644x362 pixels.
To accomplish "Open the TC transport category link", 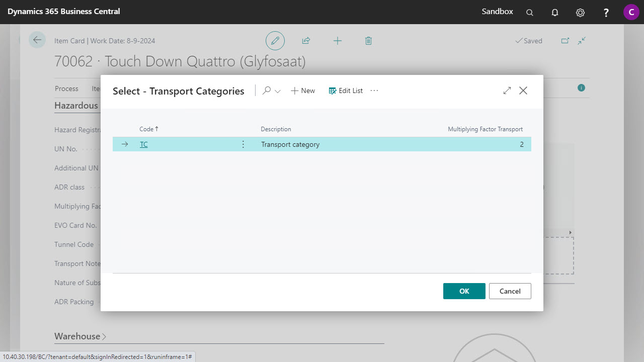I will [x=143, y=144].
